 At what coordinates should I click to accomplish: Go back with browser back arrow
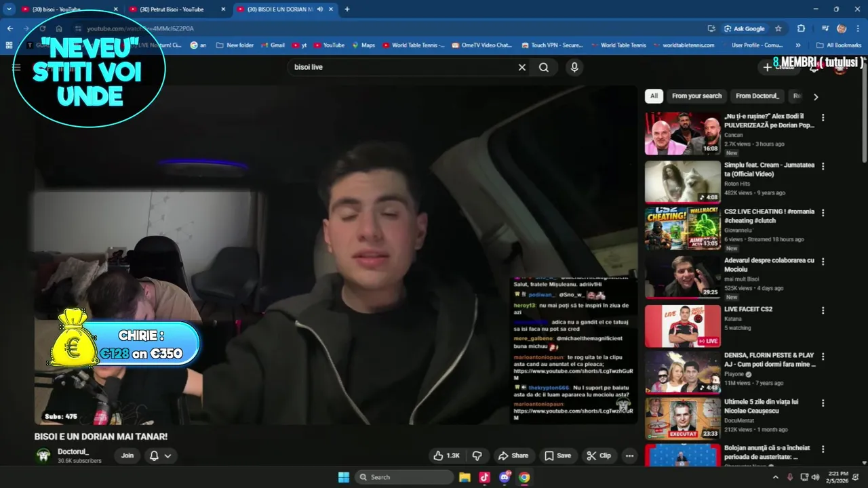pyautogui.click(x=10, y=28)
